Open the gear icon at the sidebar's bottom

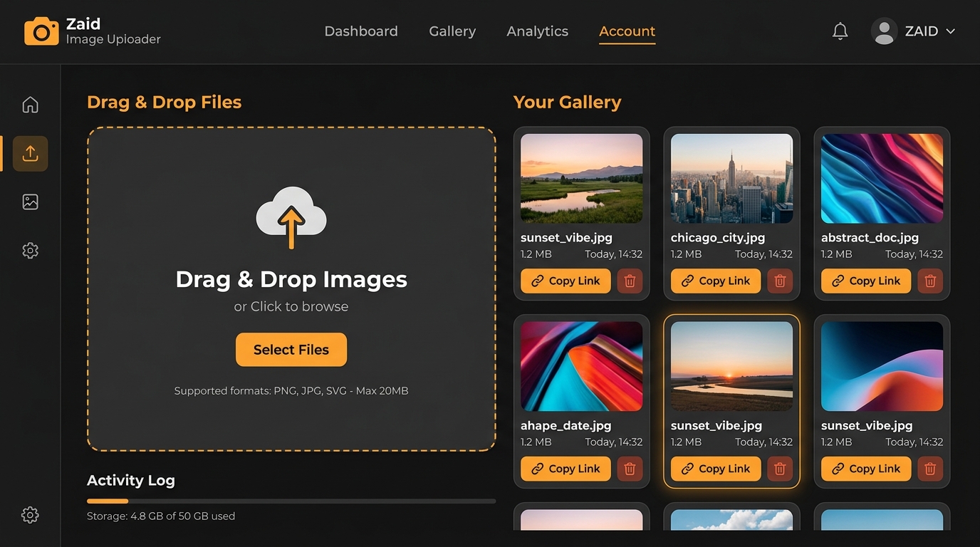[30, 515]
